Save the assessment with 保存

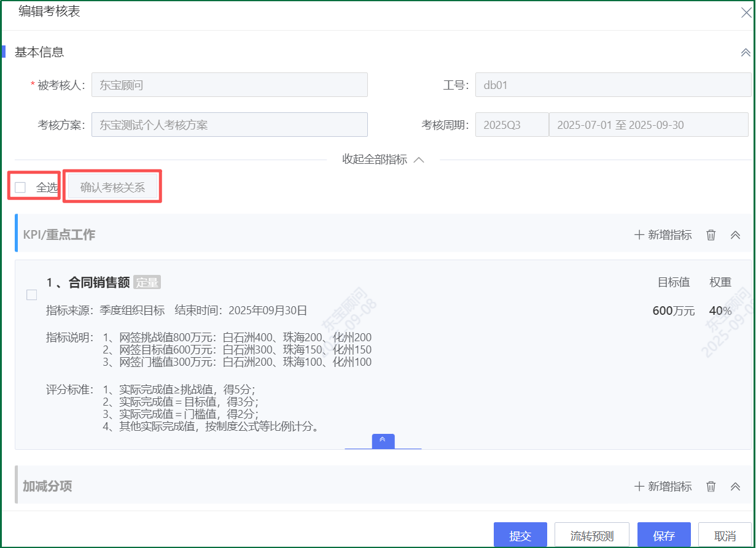pos(664,536)
